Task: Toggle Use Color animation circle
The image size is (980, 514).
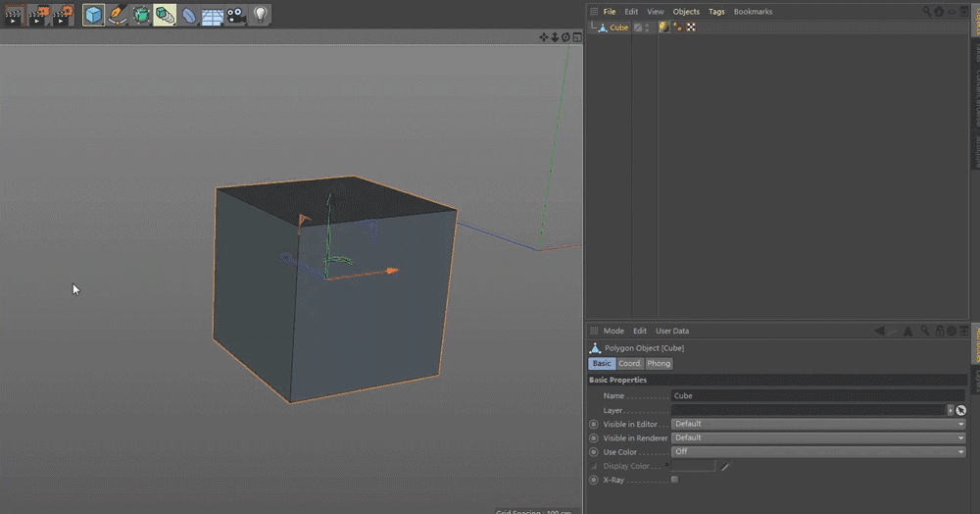Action: click(594, 451)
